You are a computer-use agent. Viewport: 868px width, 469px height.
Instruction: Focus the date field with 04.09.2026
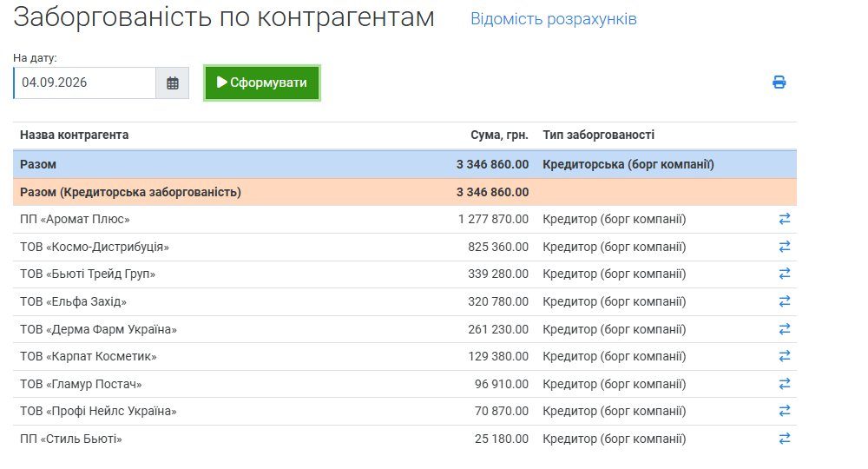[85, 83]
